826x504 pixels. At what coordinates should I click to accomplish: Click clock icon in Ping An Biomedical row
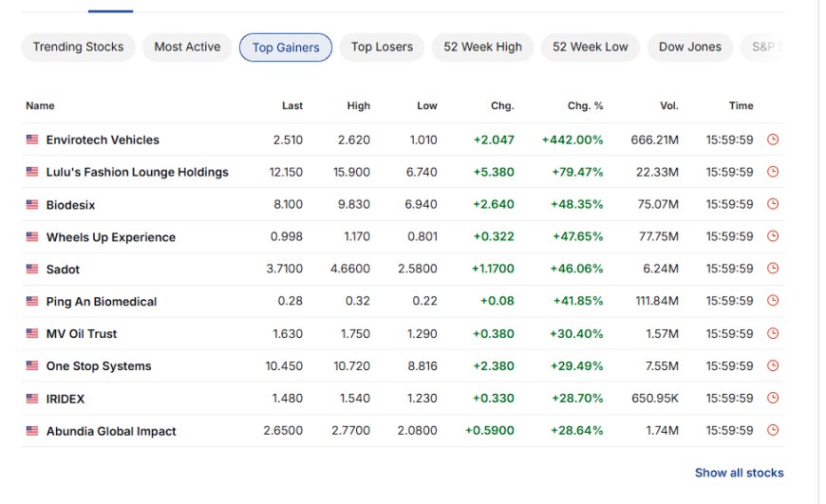click(773, 301)
